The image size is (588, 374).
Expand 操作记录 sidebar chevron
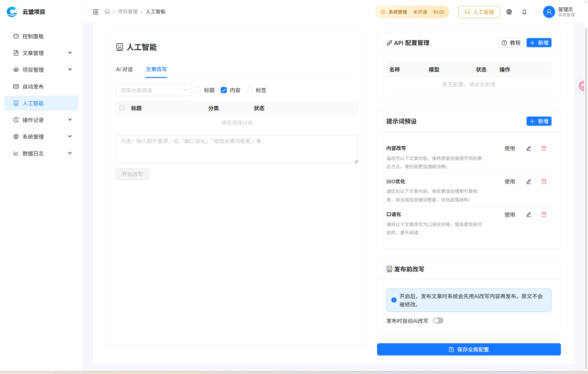tap(70, 120)
